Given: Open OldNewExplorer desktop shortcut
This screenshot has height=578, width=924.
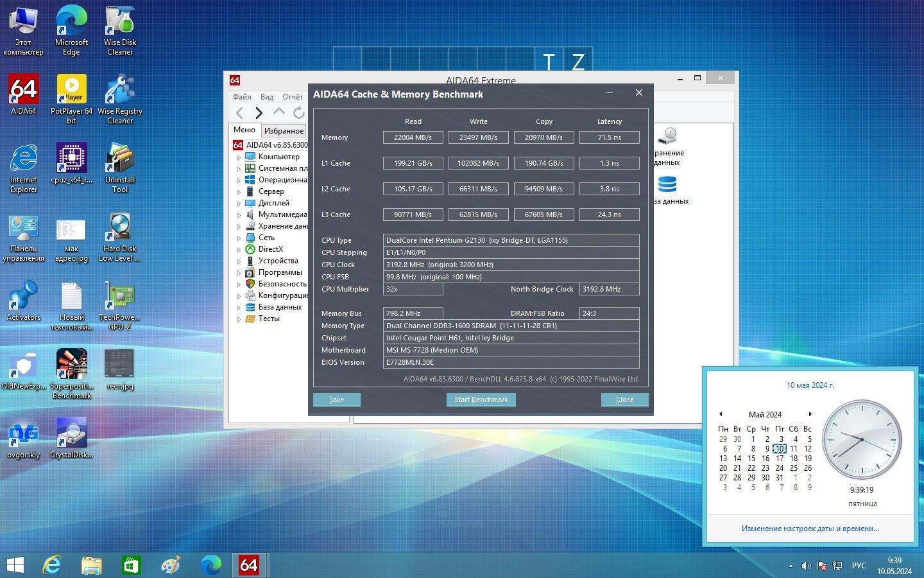Looking at the screenshot, I should point(24,369).
